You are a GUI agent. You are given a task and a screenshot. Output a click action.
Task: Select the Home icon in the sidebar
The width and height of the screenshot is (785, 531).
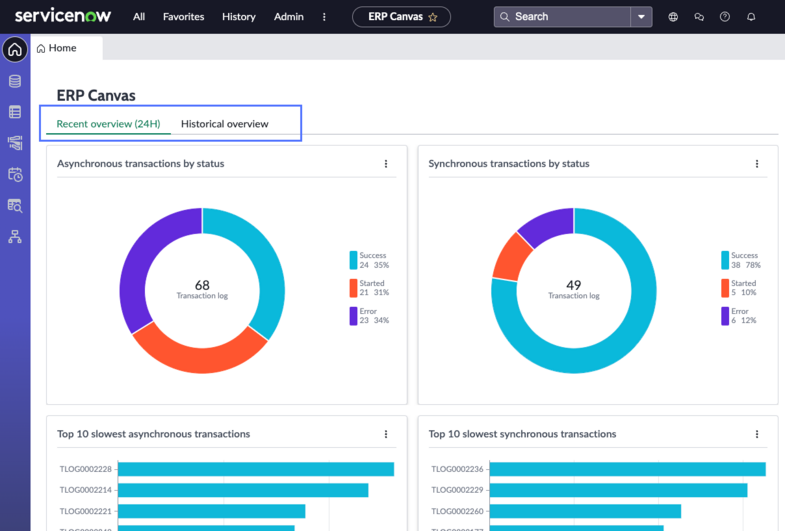tap(15, 50)
